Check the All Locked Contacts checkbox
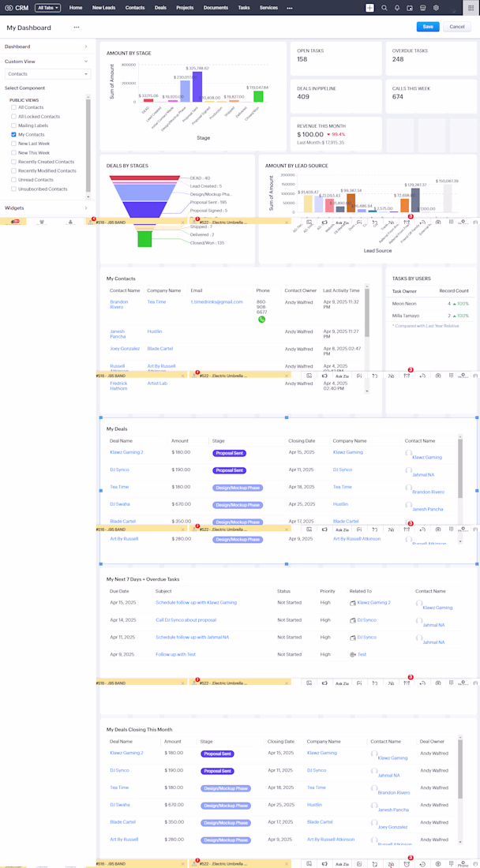The width and height of the screenshot is (480, 868). point(14,116)
